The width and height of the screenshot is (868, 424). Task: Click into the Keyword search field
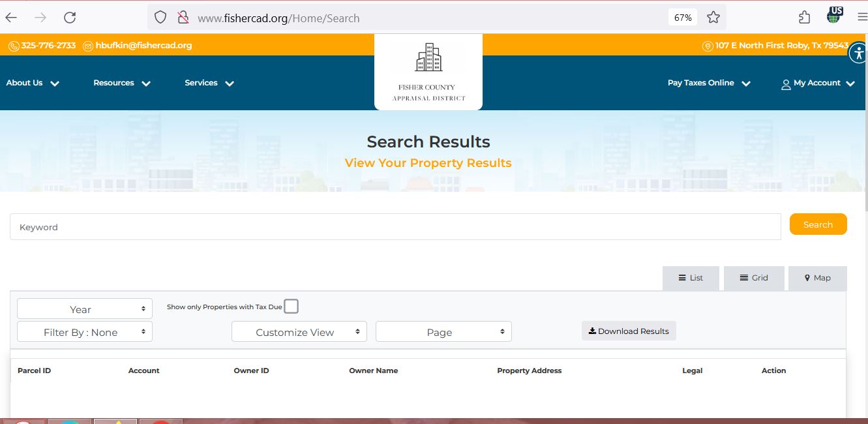pyautogui.click(x=395, y=227)
